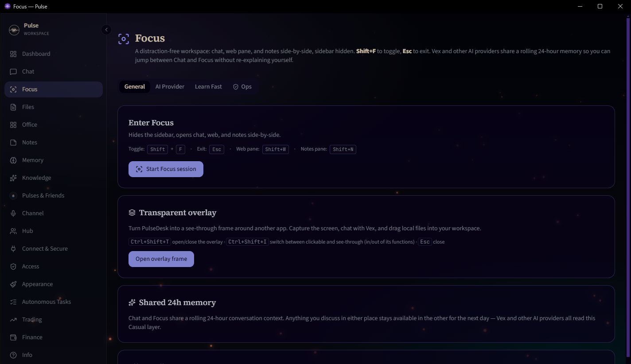Click the Shift key chip next to Toggle
Image resolution: width=631 pixels, height=364 pixels.
tap(158, 149)
